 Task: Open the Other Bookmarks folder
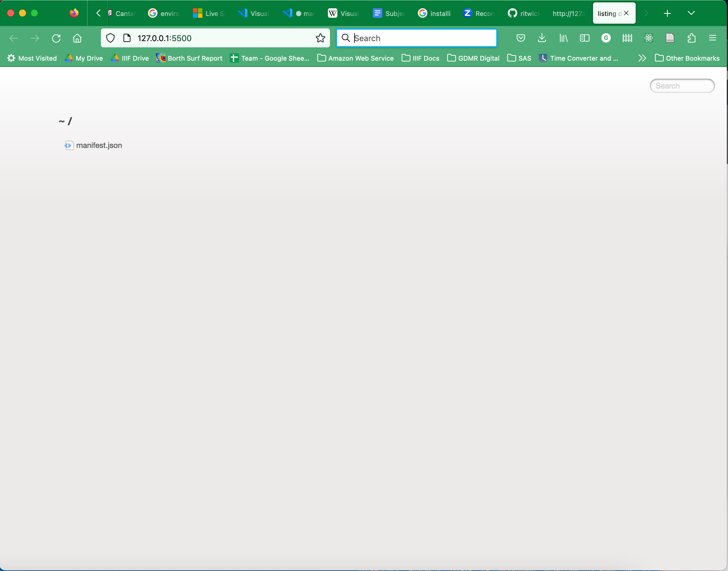tap(687, 58)
